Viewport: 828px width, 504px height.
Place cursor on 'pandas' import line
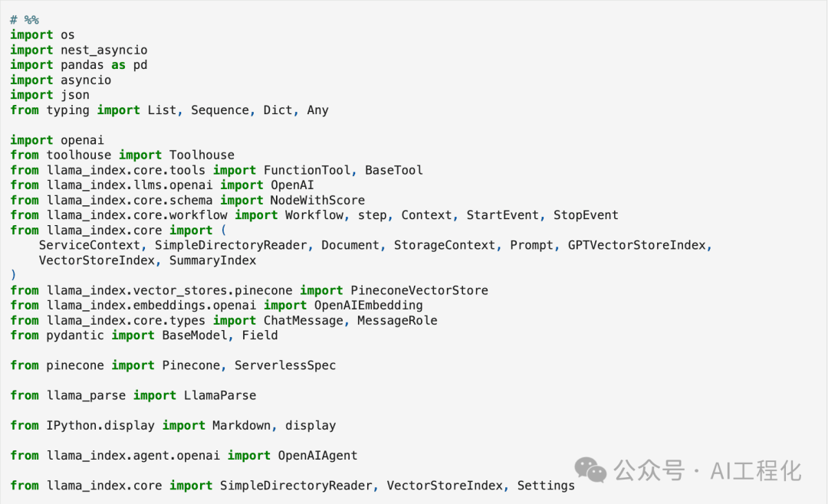[x=79, y=65]
